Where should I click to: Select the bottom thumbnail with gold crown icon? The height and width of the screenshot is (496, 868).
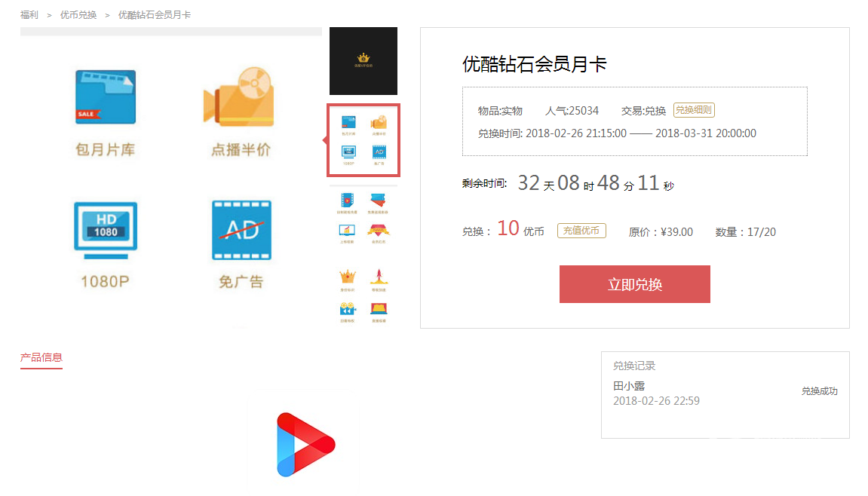[363, 292]
